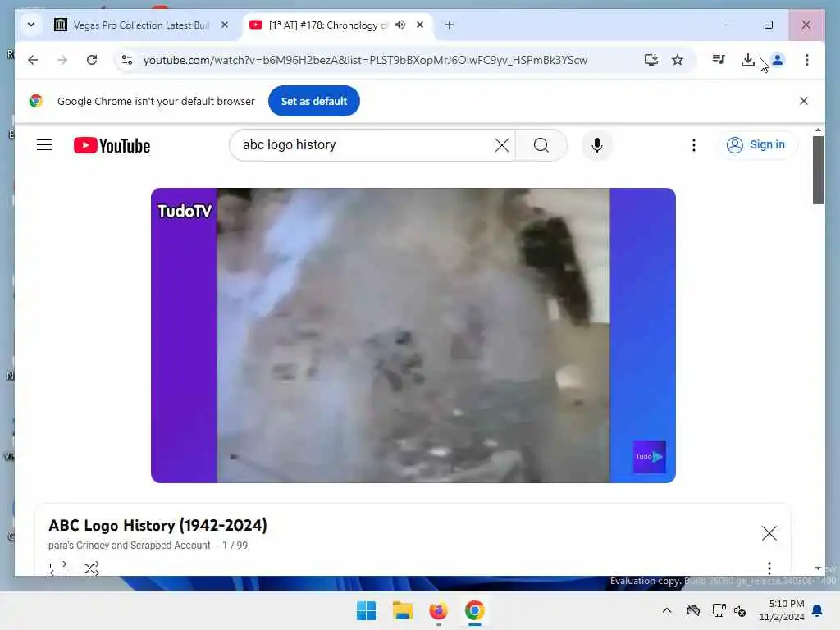Open para's Cringey and Scrapped Account

[129, 546]
